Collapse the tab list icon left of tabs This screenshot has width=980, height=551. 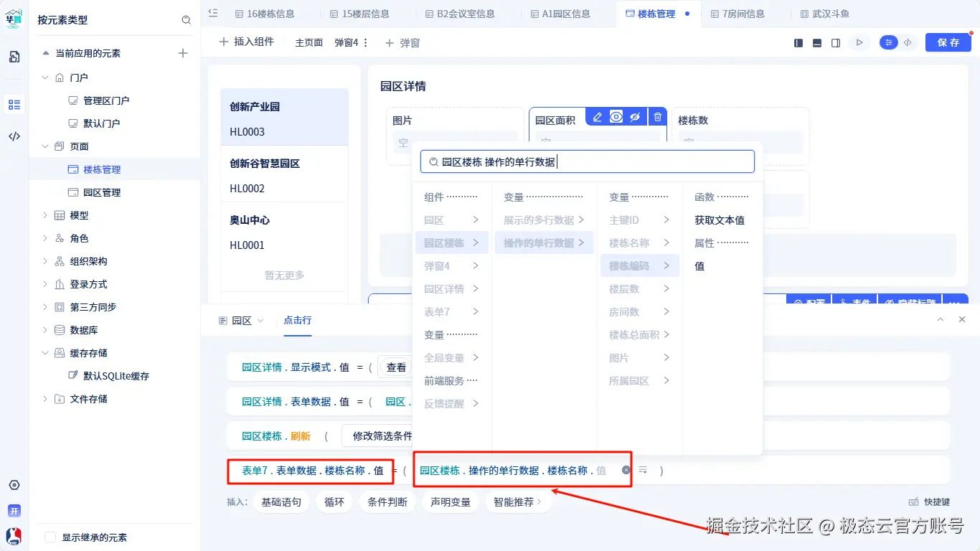213,13
